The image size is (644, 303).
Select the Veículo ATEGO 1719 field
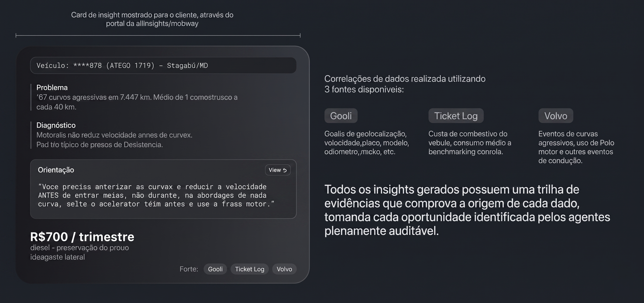[163, 65]
